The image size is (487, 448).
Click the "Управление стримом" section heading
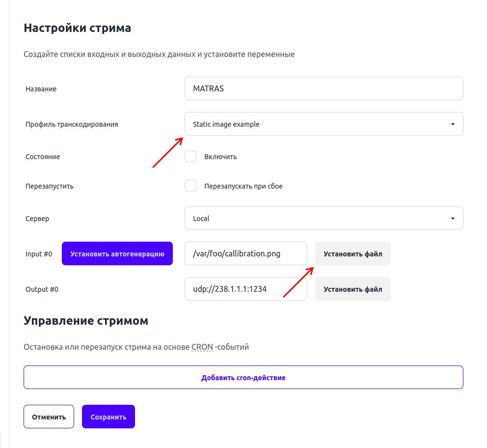click(86, 320)
